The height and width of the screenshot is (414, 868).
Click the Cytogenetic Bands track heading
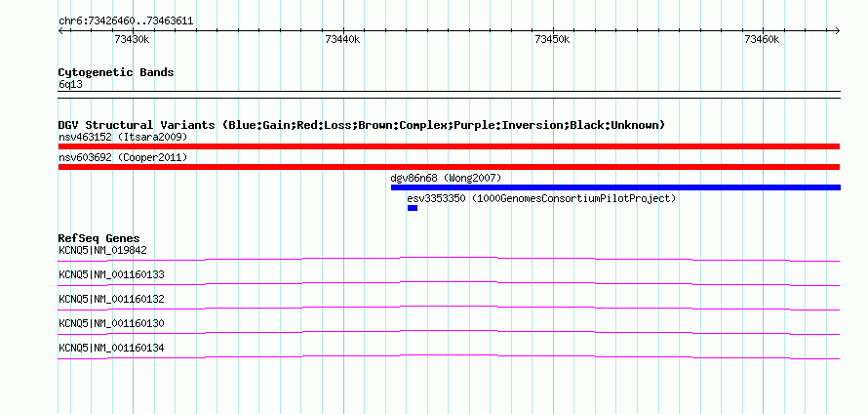point(116,72)
